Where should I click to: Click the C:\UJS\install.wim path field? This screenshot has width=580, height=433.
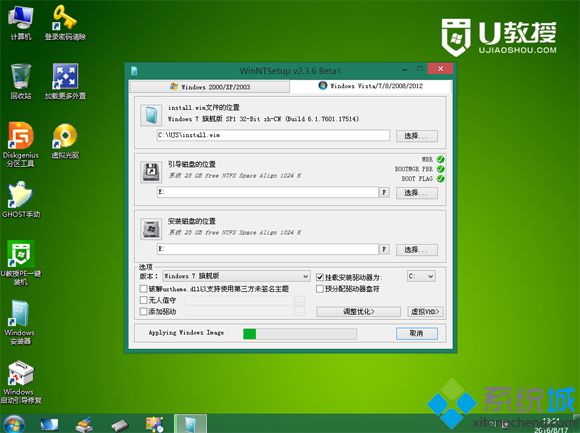[273, 135]
